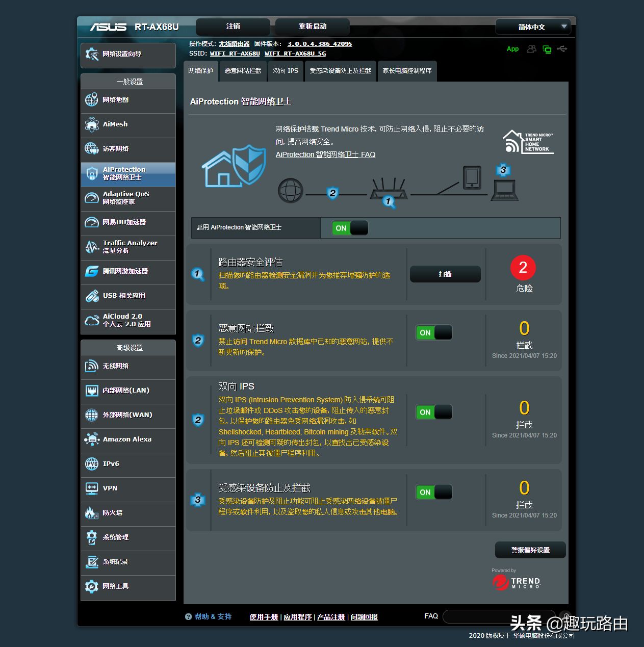The height and width of the screenshot is (647, 644).
Task: Click Tencent game accelerator icon
Action: click(x=92, y=271)
